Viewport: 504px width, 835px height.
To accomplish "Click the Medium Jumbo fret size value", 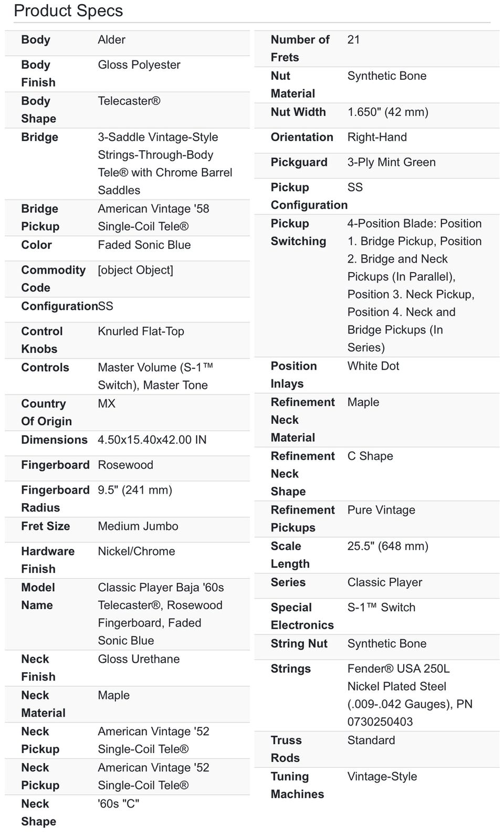I will point(138,527).
